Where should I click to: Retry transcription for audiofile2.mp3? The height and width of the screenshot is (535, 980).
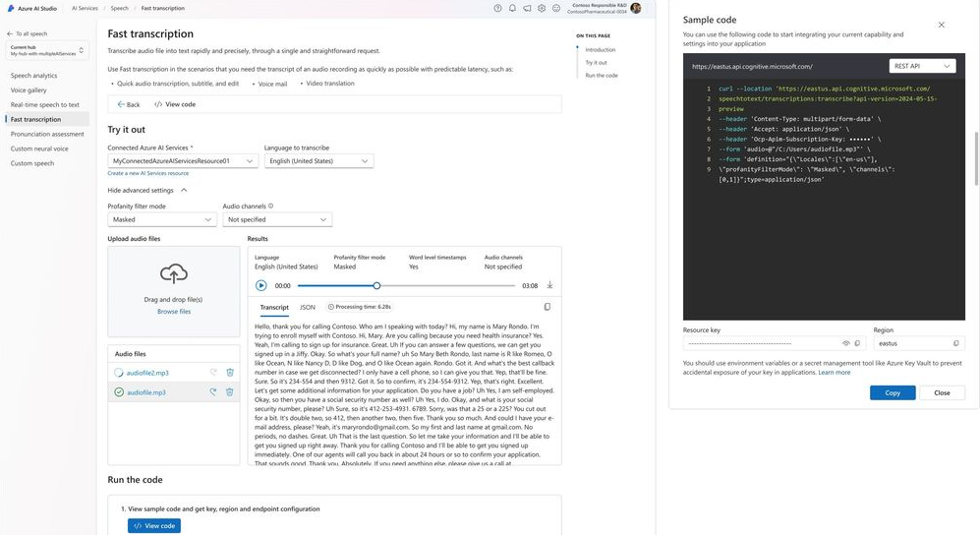(x=213, y=373)
